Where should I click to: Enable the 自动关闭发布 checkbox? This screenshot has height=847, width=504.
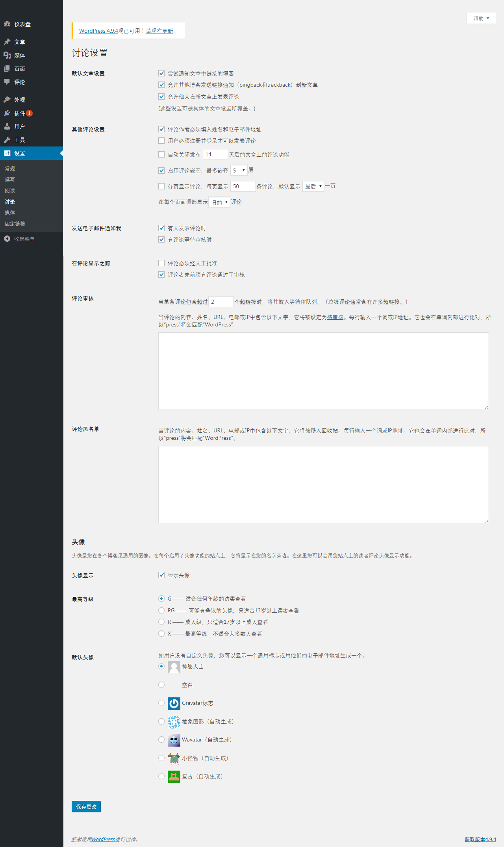click(161, 154)
